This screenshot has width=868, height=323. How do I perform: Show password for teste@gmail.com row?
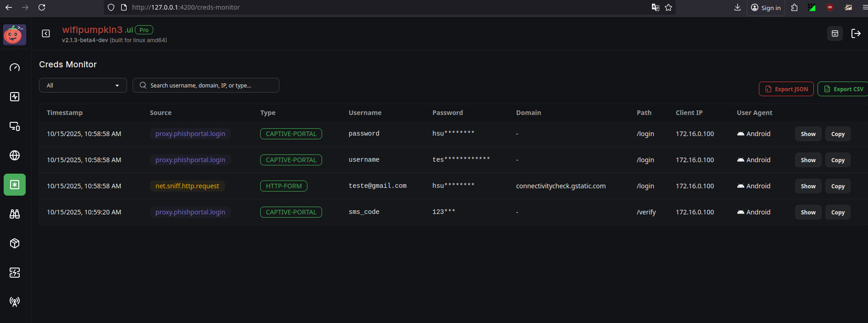tap(808, 186)
